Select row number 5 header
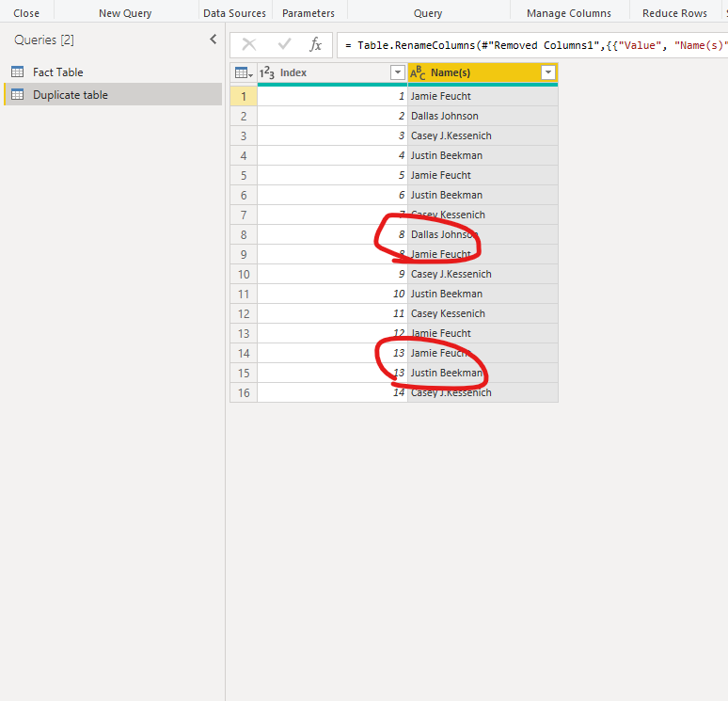The height and width of the screenshot is (701, 728). point(244,176)
